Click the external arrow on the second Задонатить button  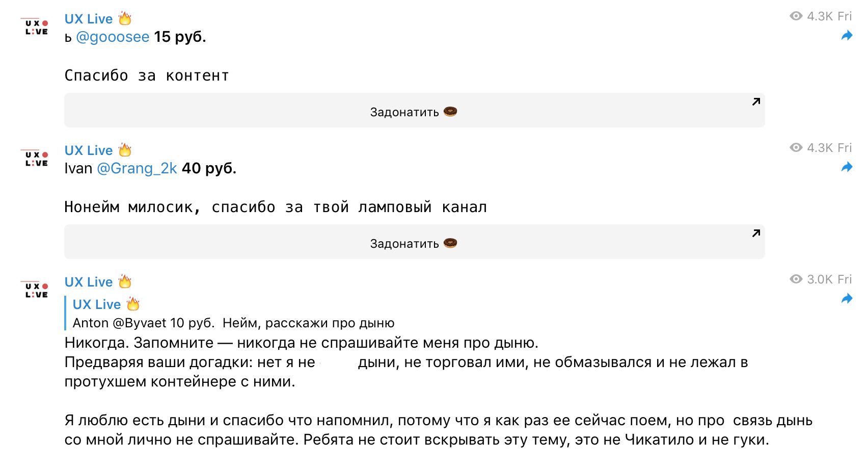coord(756,234)
